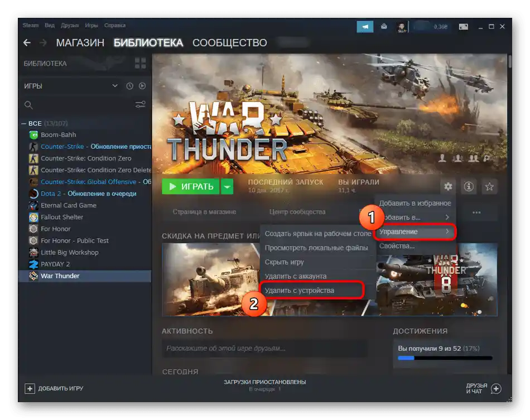Open the Центр сообщества link
Viewport: 530px width, 420px height.
tap(297, 212)
